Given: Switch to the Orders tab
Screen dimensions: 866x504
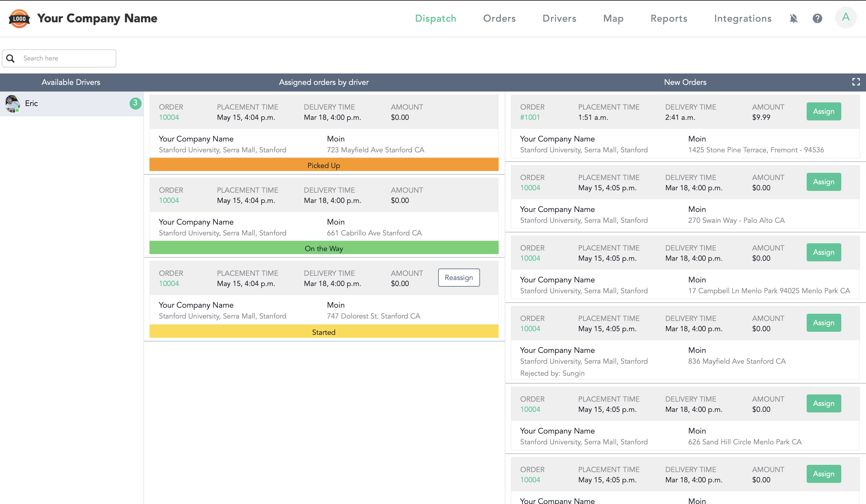Looking at the screenshot, I should tap(499, 18).
